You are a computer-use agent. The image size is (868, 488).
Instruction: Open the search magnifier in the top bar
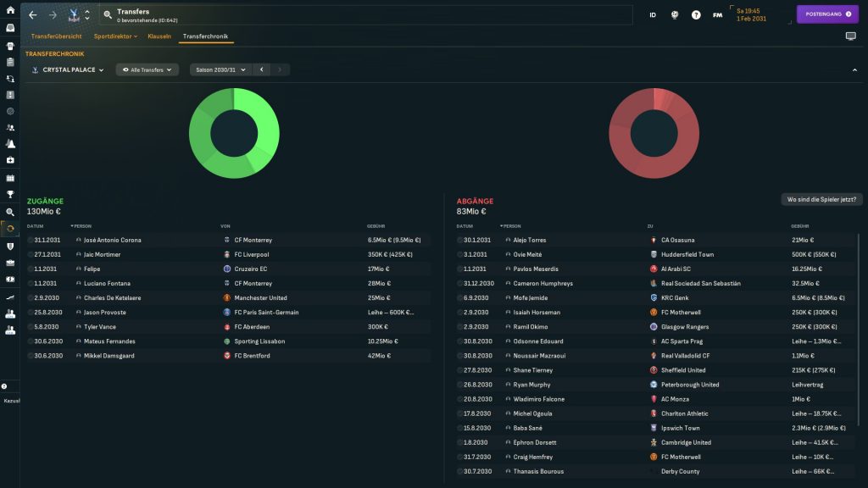tap(108, 15)
